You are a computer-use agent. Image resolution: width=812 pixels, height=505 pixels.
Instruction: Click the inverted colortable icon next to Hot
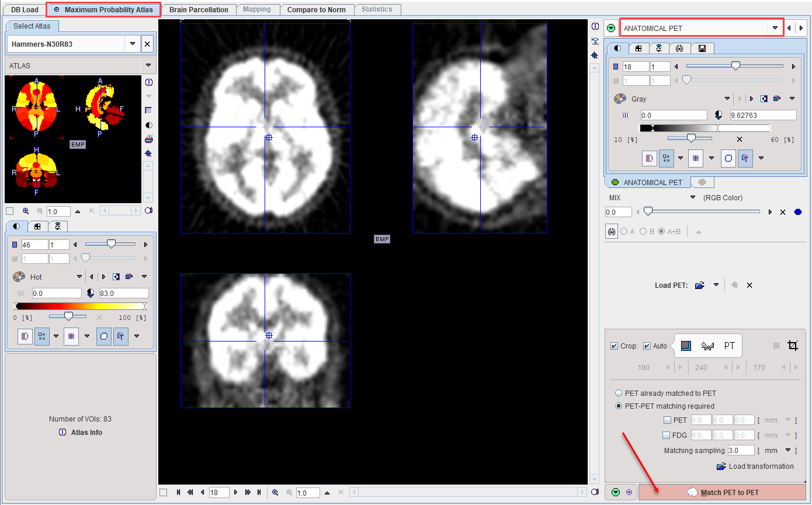tap(117, 277)
